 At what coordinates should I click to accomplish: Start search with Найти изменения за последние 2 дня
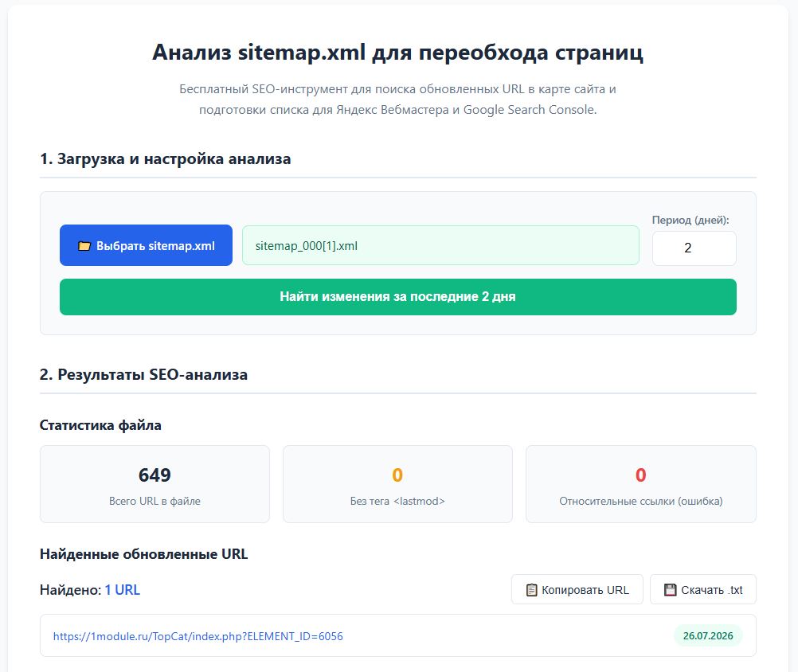point(398,296)
